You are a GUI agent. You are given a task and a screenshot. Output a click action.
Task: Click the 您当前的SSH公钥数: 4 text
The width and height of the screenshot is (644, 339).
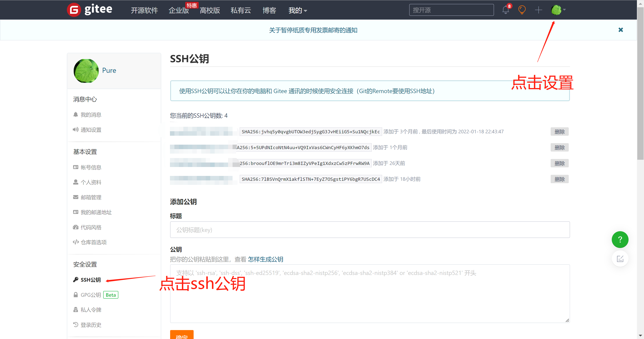point(199,115)
